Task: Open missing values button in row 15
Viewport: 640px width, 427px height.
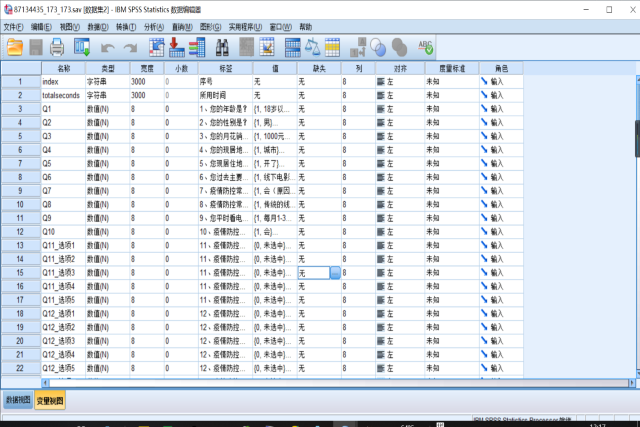Action: click(x=335, y=272)
